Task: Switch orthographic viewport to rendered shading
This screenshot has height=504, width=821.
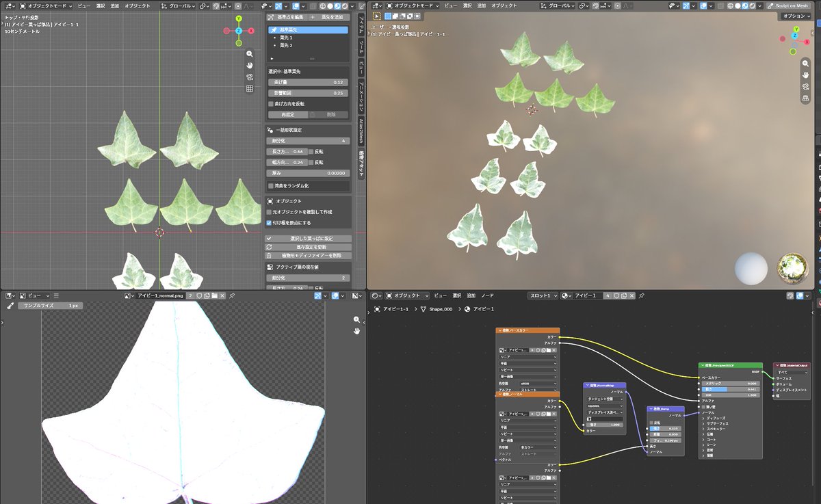Action: (x=345, y=5)
